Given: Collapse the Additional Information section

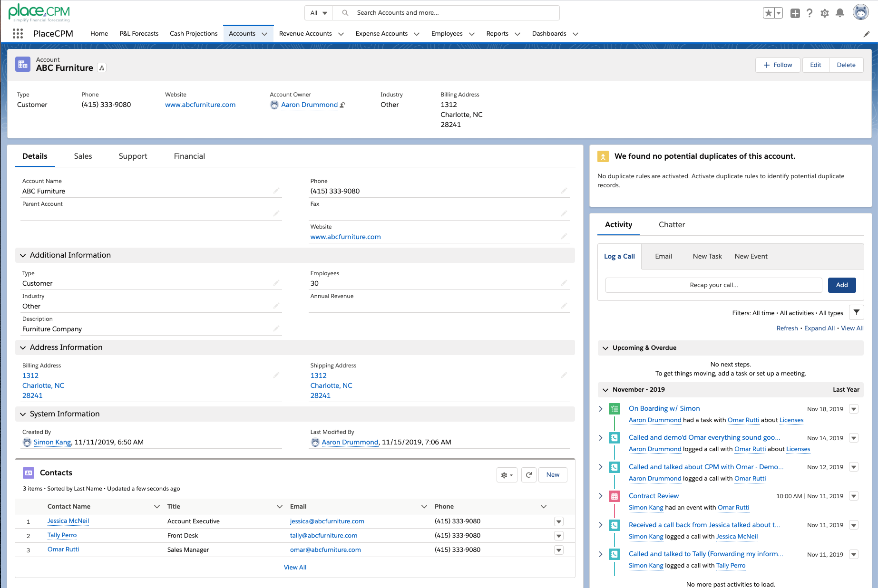Looking at the screenshot, I should 23,255.
